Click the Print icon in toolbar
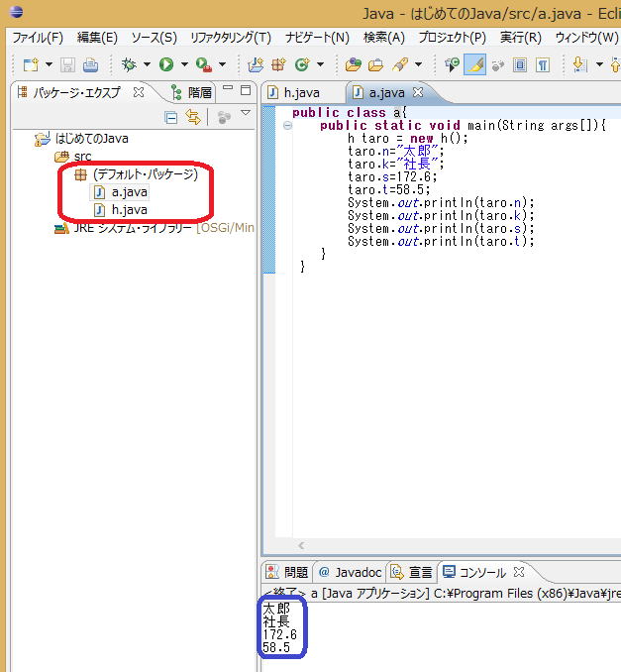The height and width of the screenshot is (672, 621). pos(90,64)
